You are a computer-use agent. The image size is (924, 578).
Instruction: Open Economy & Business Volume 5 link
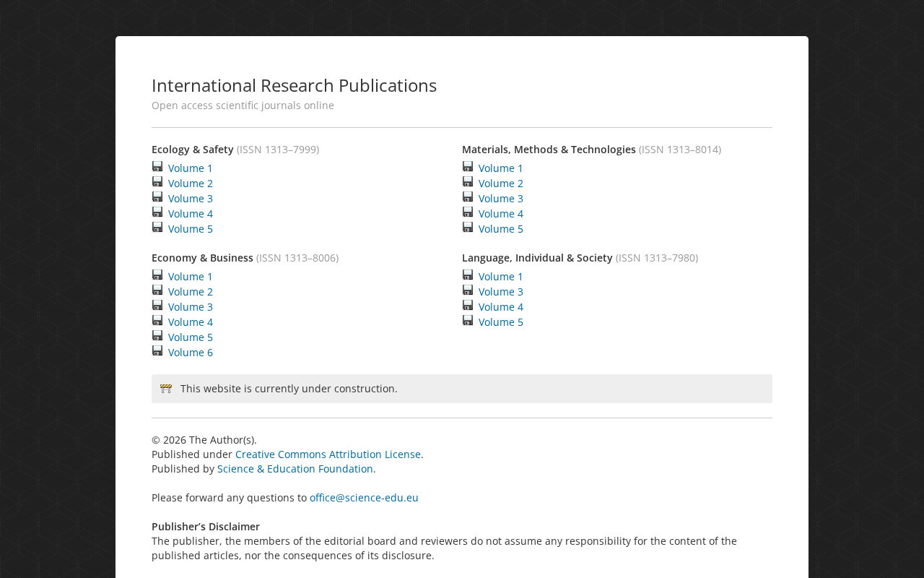[191, 337]
